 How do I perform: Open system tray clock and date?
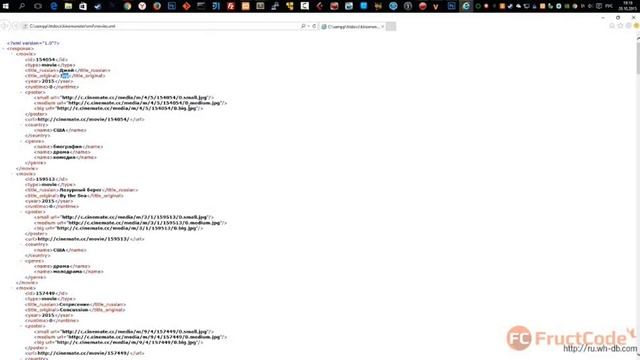pos(627,6)
